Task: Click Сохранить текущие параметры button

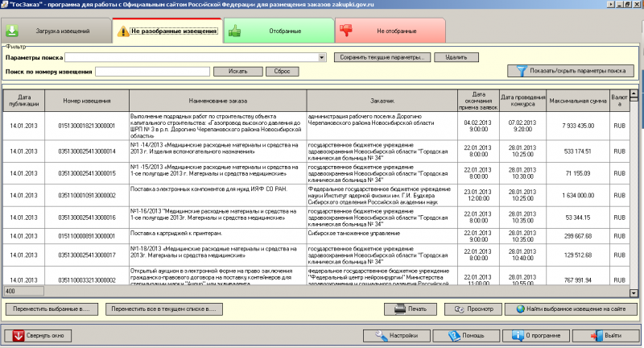Action: pos(382,57)
